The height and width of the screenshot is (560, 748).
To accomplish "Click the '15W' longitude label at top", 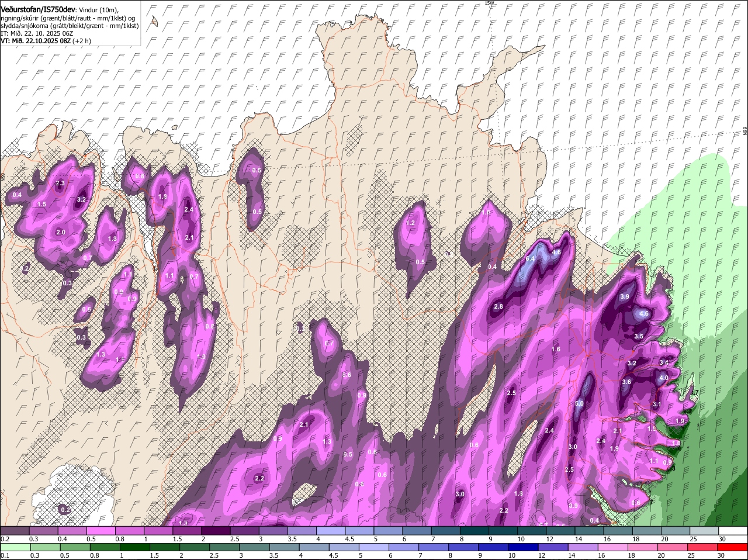I will click(489, 3).
